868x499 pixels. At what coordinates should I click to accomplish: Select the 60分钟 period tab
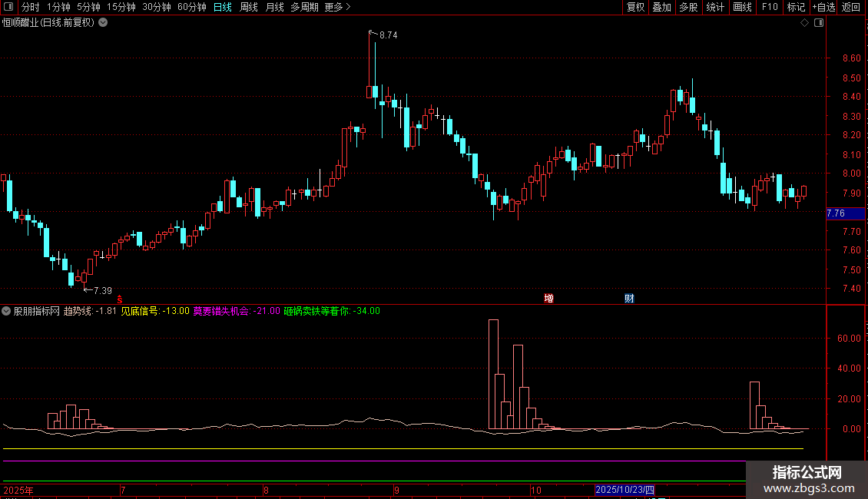[191, 7]
